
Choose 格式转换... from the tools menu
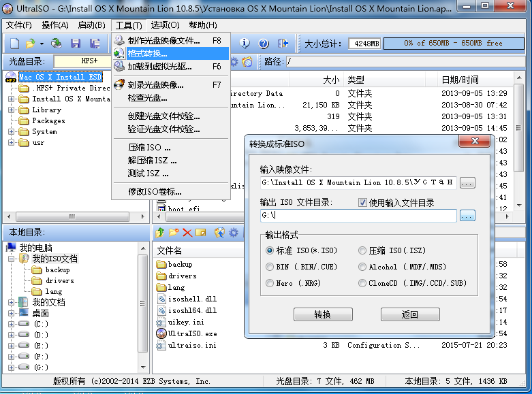click(171, 54)
